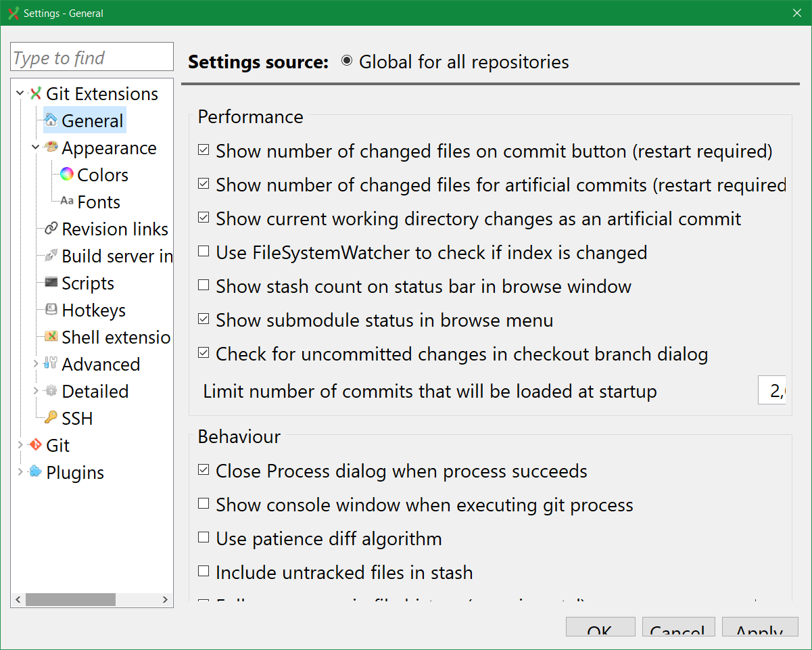812x650 pixels.
Task: Uncheck Close Process dialog when process succeeds
Action: 204,470
